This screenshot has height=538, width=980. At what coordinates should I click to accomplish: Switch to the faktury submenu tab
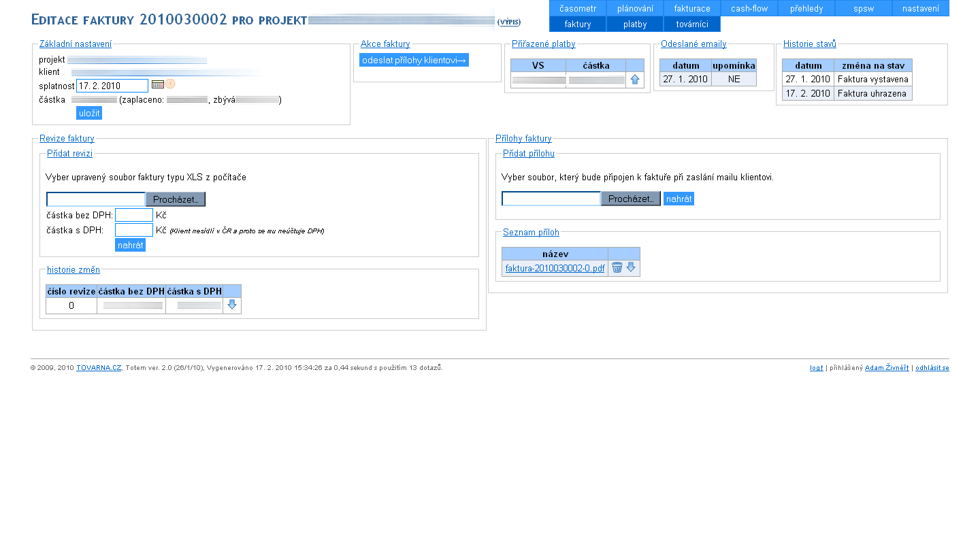coord(578,24)
